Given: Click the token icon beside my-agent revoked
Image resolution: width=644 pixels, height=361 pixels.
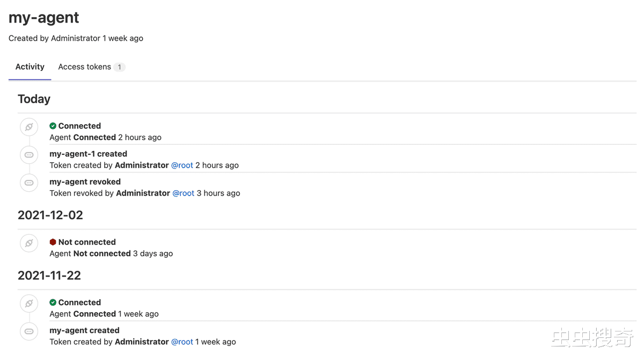Looking at the screenshot, I should coord(28,183).
